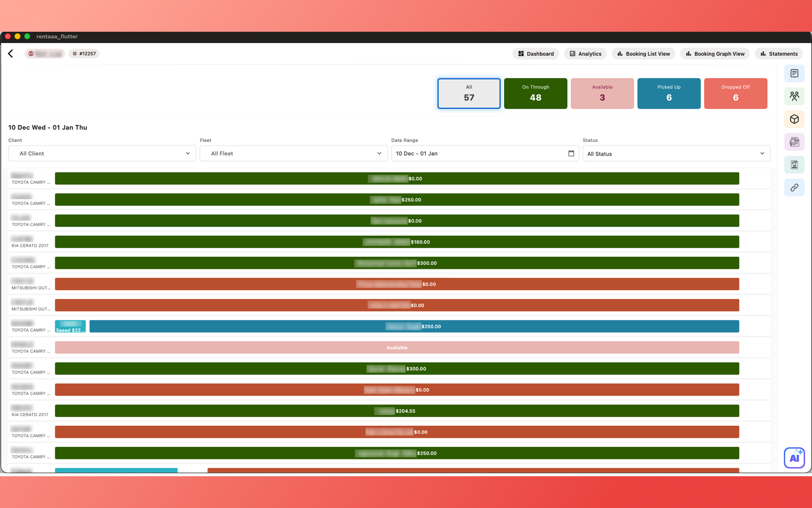Viewport: 812px width, 508px height.
Task: Expand the All Fleet dropdown
Action: [294, 153]
